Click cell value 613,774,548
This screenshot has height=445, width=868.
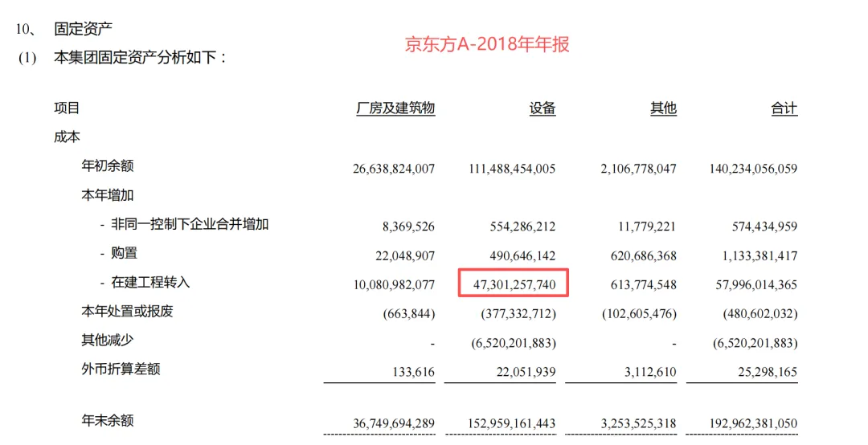(644, 284)
